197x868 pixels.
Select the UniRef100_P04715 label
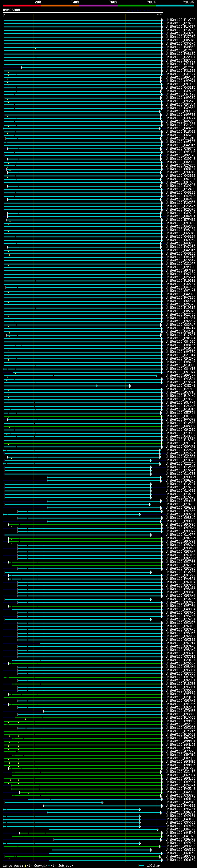(180, 257)
